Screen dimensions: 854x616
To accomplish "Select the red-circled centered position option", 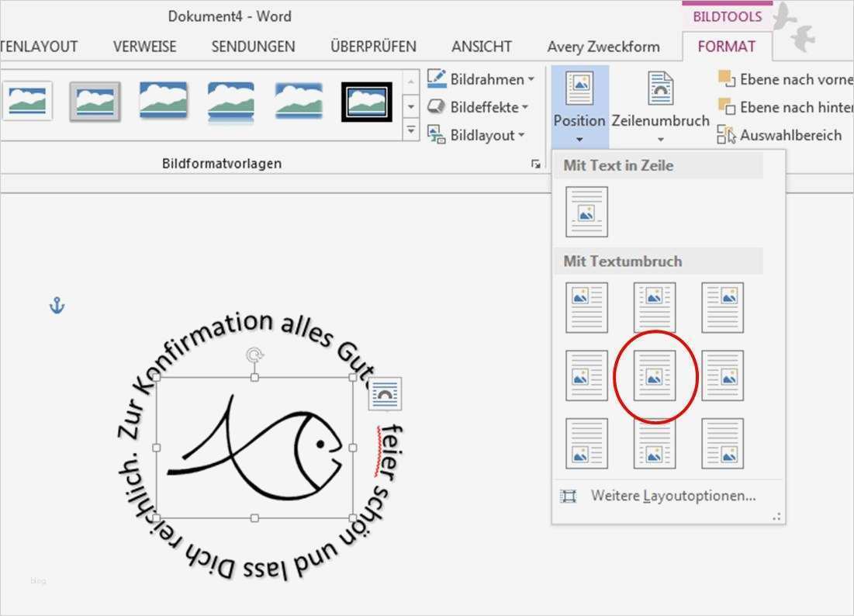I will click(x=654, y=375).
